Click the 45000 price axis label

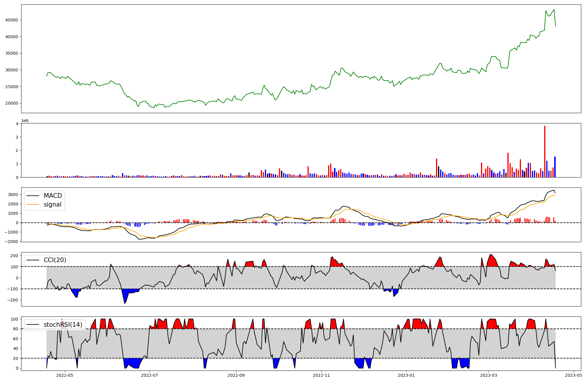click(x=11, y=20)
